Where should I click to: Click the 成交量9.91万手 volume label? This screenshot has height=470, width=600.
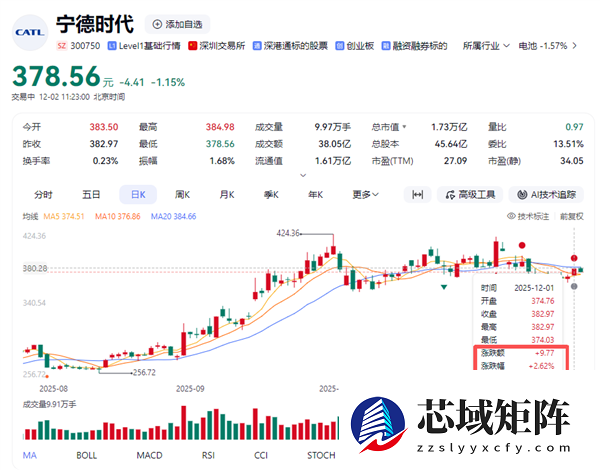49,405
